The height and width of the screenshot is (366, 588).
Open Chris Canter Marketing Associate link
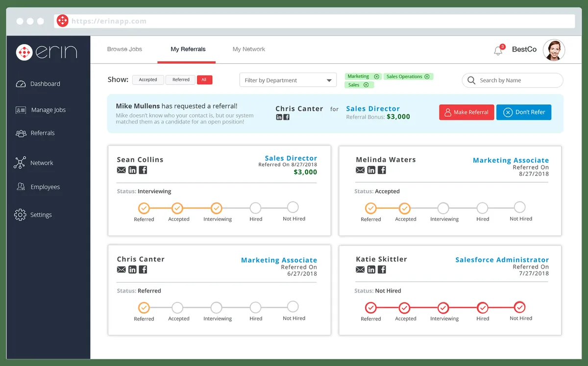pyautogui.click(x=279, y=260)
